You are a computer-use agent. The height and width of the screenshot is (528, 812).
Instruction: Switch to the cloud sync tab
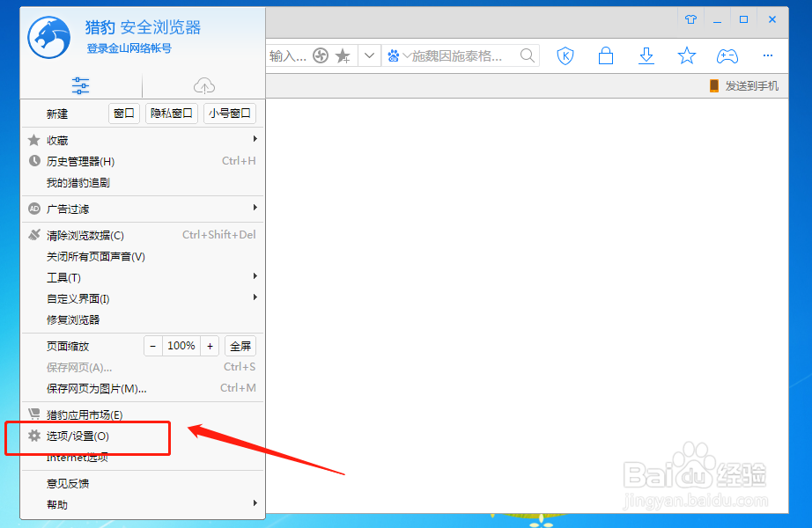tap(204, 85)
